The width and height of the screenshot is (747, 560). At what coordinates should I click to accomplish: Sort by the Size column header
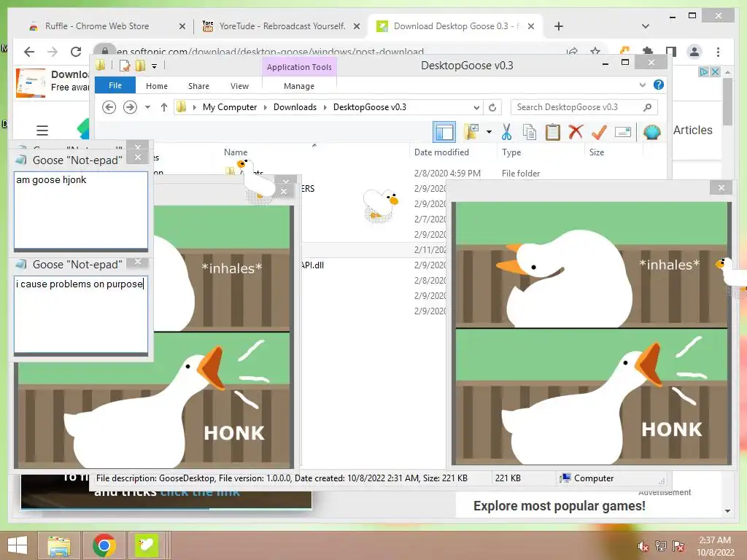click(x=597, y=152)
